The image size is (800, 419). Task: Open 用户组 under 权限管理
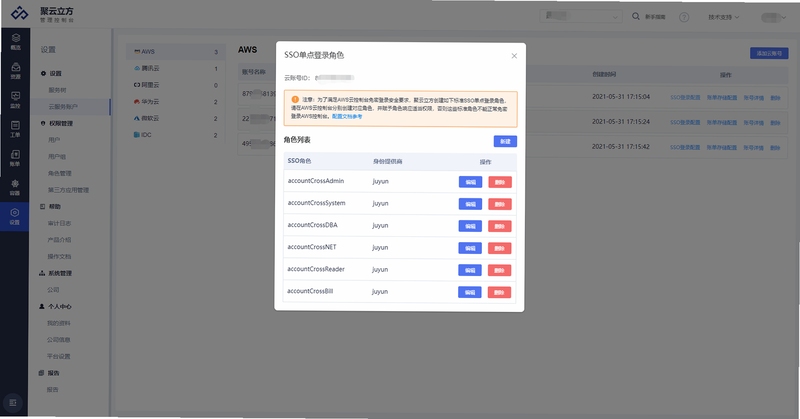[57, 157]
